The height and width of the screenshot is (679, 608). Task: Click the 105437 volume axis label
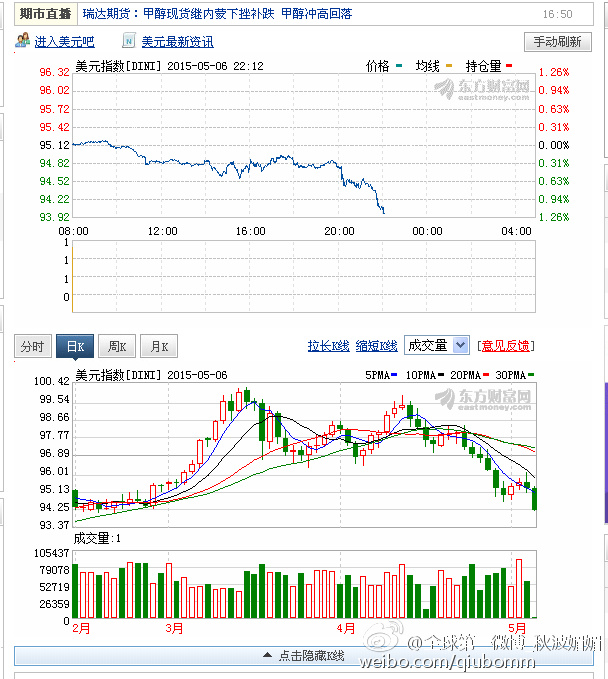click(52, 553)
